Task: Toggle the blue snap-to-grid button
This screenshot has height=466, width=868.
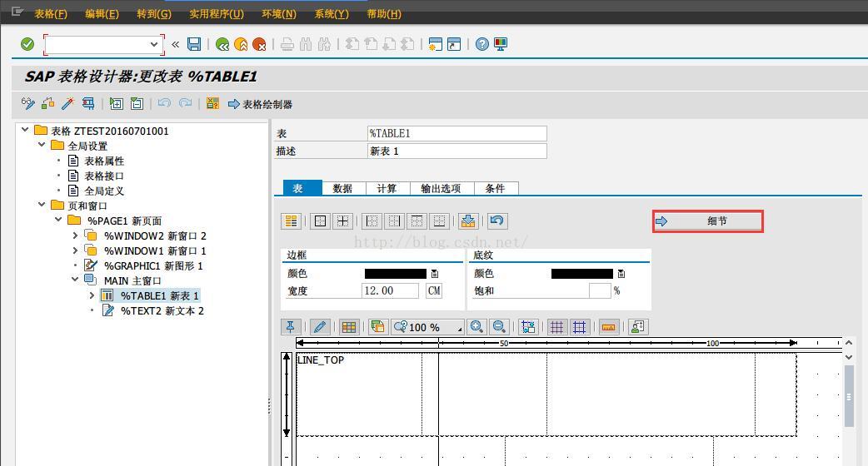Action: tap(580, 327)
